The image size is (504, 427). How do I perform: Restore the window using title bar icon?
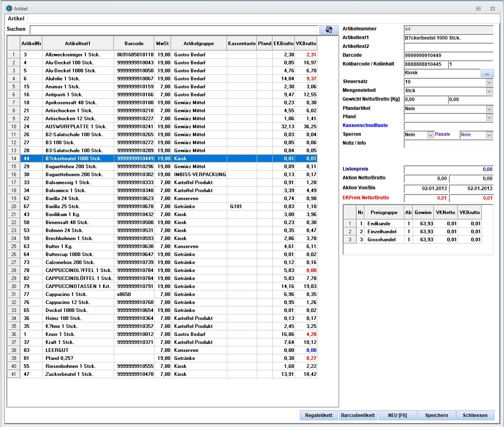[478, 8]
